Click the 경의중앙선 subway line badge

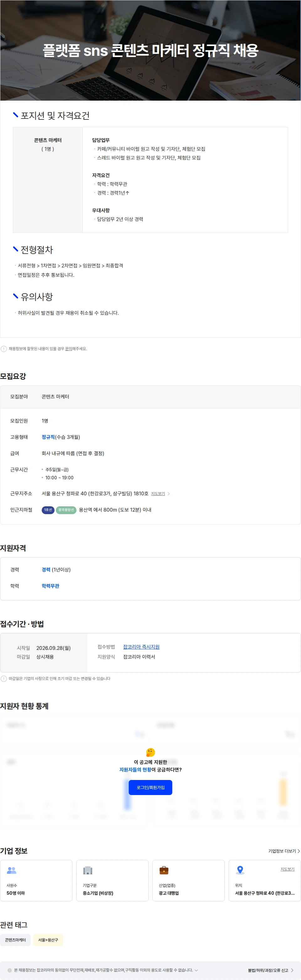66,510
